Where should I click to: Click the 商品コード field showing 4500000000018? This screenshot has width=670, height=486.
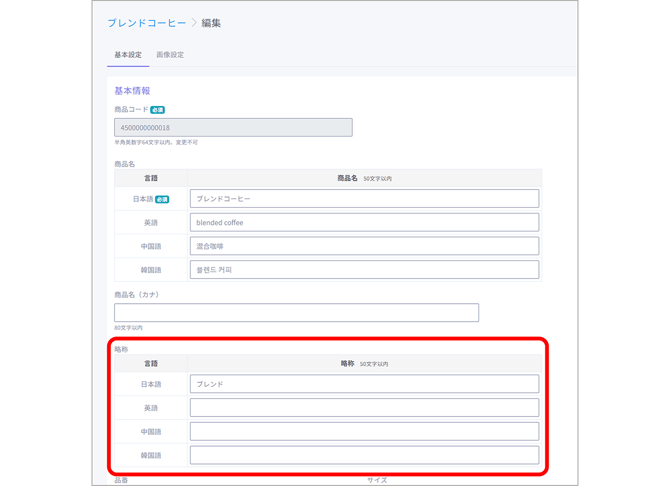pos(233,127)
